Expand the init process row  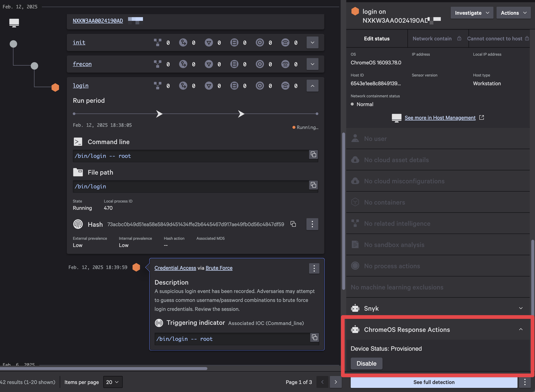pyautogui.click(x=313, y=42)
